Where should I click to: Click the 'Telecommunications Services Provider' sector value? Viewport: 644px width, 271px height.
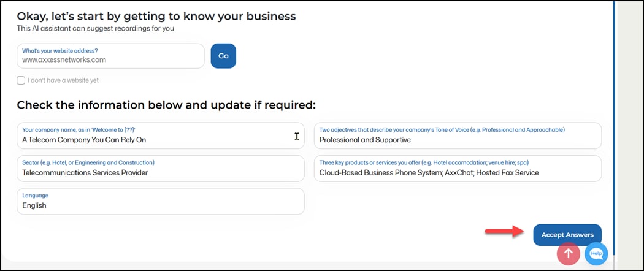coord(85,172)
